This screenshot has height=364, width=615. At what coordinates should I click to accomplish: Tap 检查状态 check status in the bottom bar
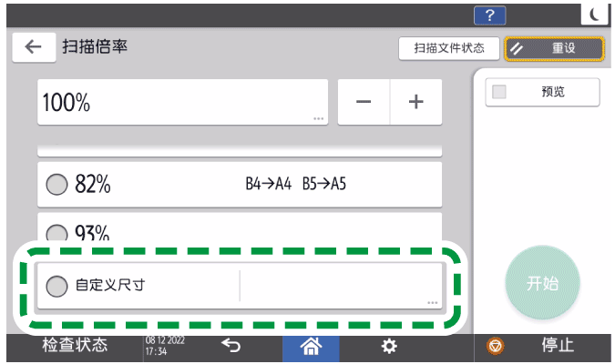75,346
